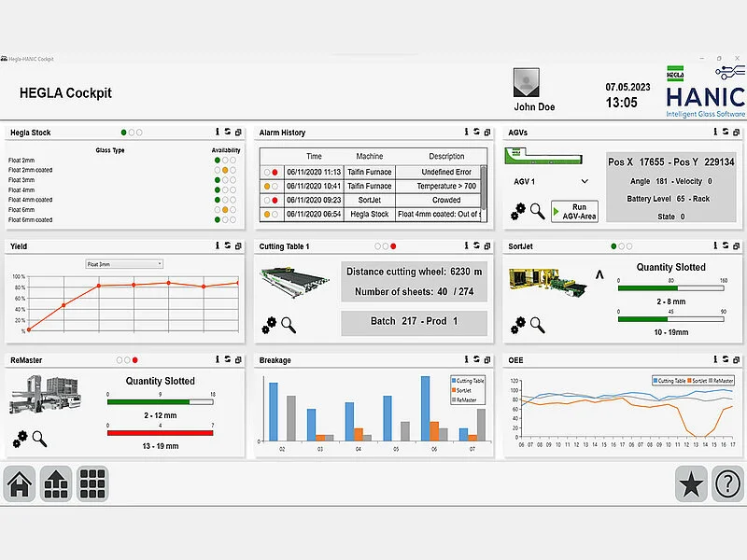Click the star favorites icon
This screenshot has width=747, height=560.
691,483
